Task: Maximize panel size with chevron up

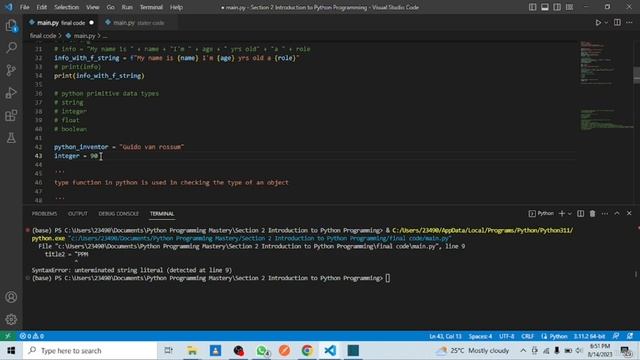Action: point(617,213)
